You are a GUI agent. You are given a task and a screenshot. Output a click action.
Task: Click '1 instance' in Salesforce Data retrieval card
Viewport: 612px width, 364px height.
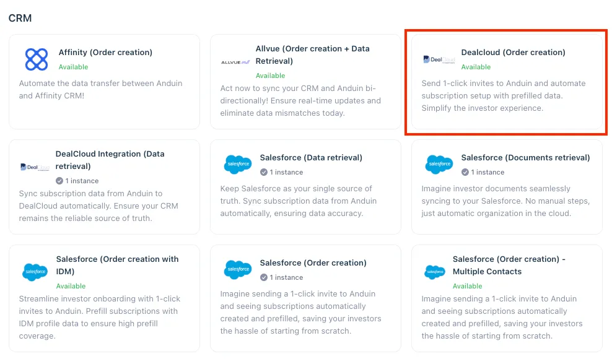286,172
